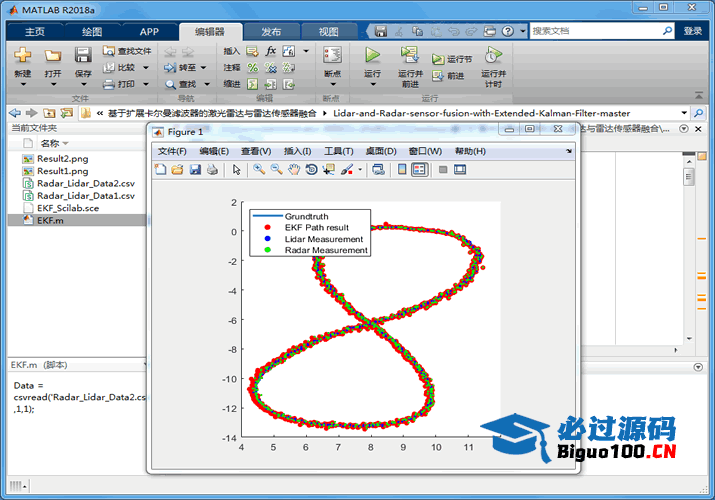The image size is (715, 500).
Task: Click the Login (登录) button
Action: (x=693, y=31)
